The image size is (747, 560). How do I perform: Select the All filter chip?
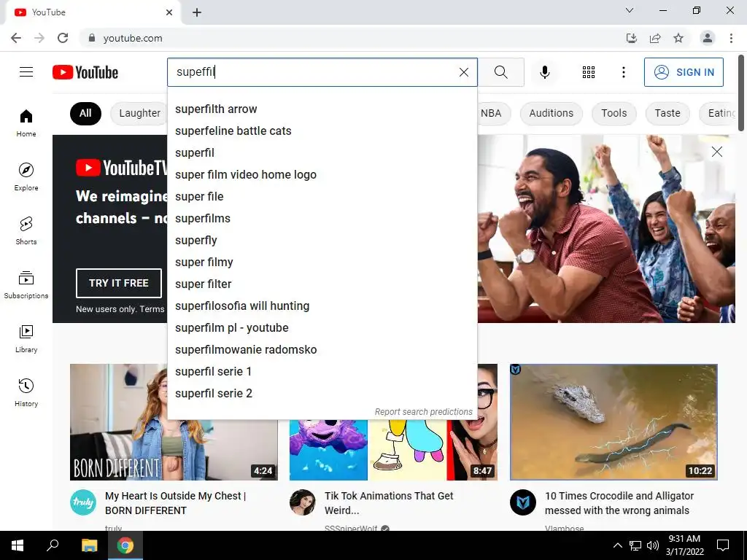85,113
